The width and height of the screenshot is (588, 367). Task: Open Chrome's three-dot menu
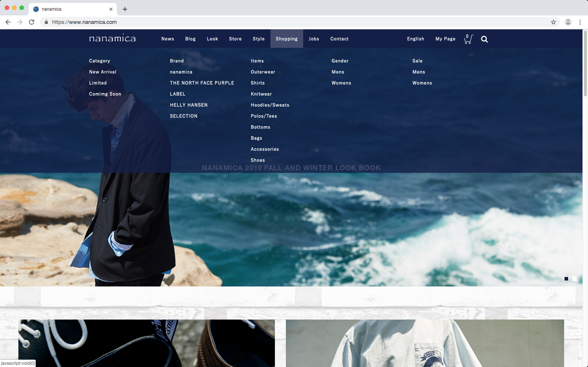pos(580,22)
